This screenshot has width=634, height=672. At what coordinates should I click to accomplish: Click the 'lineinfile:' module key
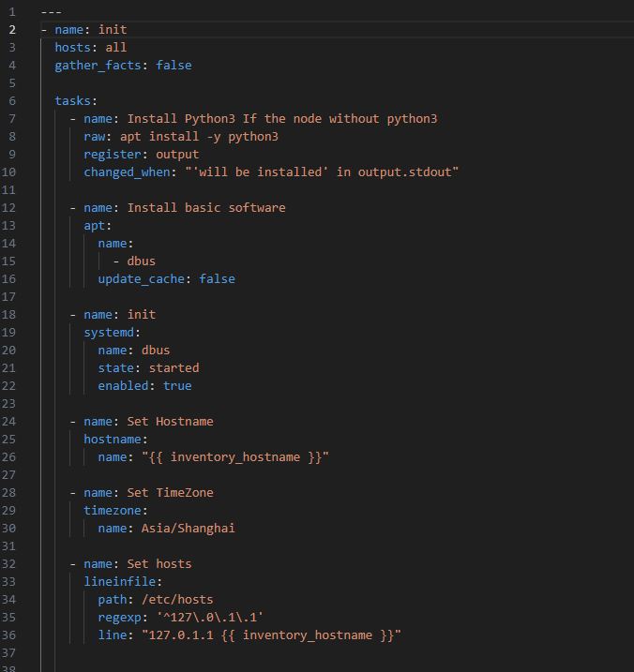pyautogui.click(x=123, y=582)
